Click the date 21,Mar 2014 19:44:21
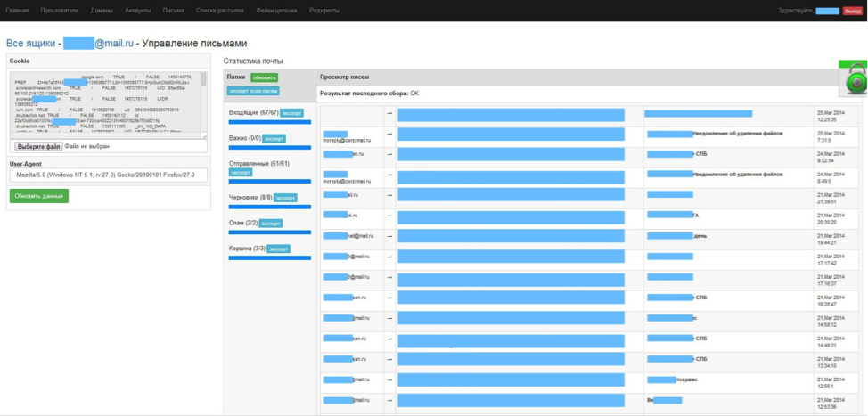 [831, 239]
